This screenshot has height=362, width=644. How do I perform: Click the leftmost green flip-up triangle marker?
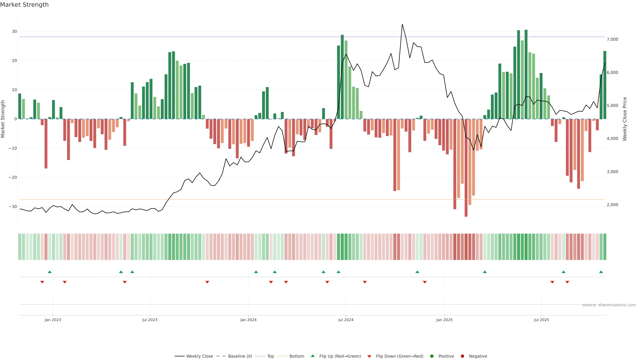(x=50, y=272)
